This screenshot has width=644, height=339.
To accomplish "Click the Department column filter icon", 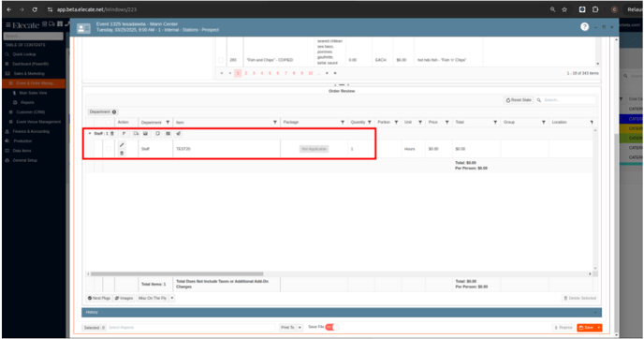I will 168,123.
